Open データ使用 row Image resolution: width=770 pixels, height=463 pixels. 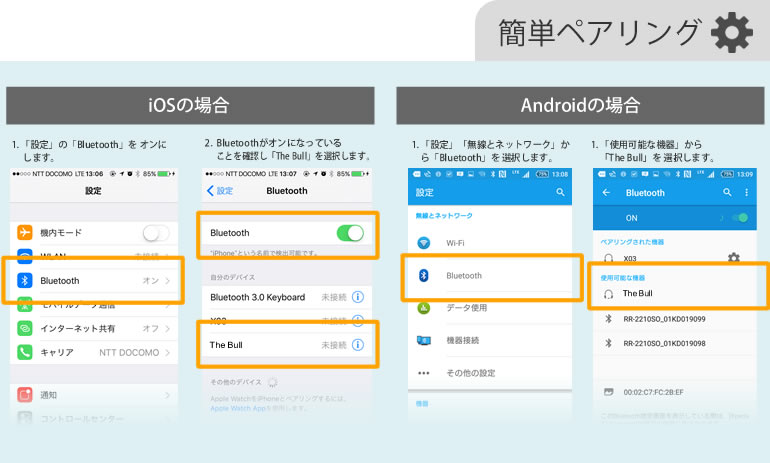point(490,308)
